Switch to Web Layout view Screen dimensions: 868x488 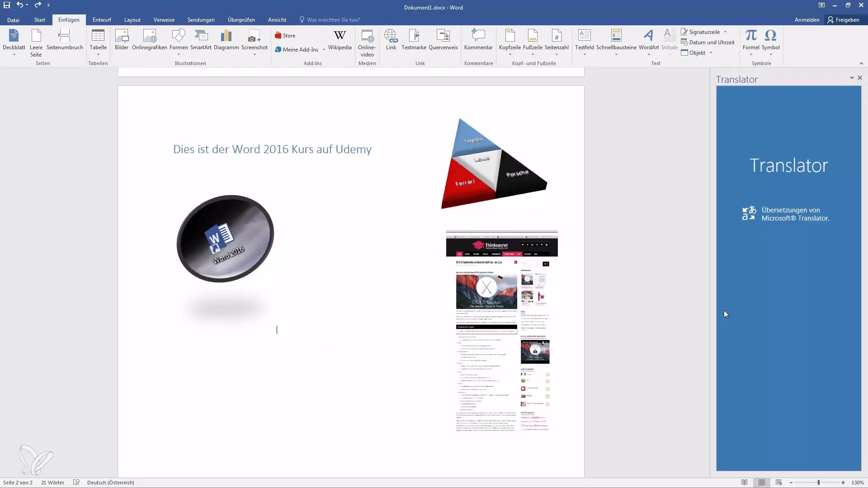pyautogui.click(x=778, y=483)
